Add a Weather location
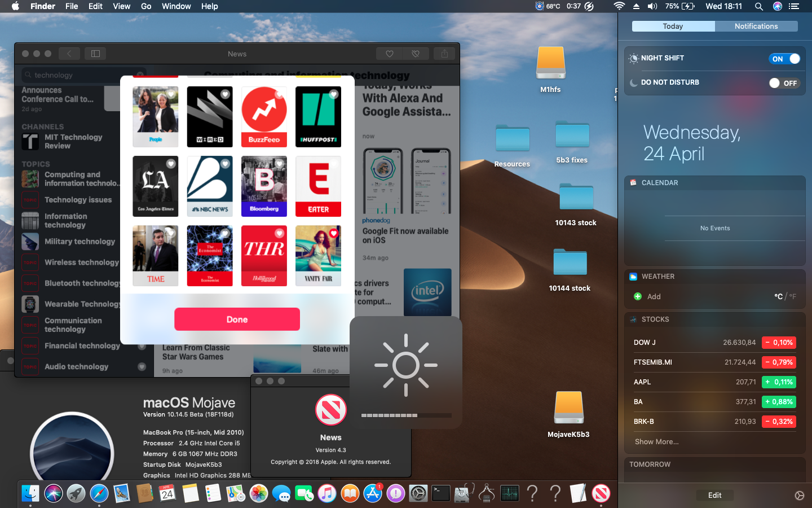Image resolution: width=812 pixels, height=508 pixels. (x=647, y=296)
